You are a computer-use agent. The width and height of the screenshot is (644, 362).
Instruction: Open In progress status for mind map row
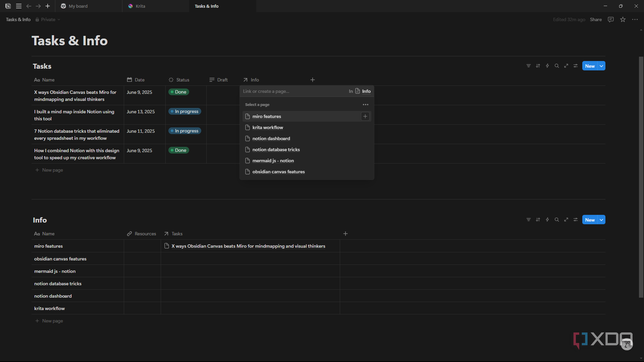pos(185,111)
